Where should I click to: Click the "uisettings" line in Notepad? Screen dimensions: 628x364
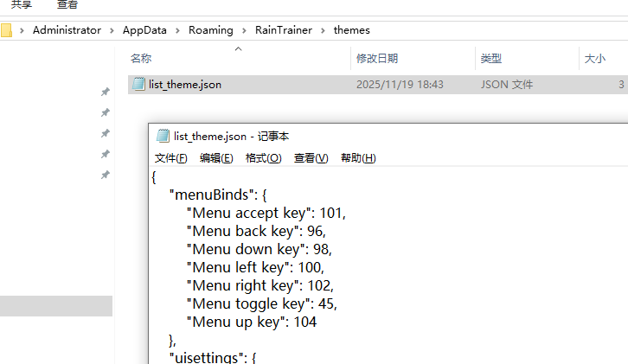point(213,357)
